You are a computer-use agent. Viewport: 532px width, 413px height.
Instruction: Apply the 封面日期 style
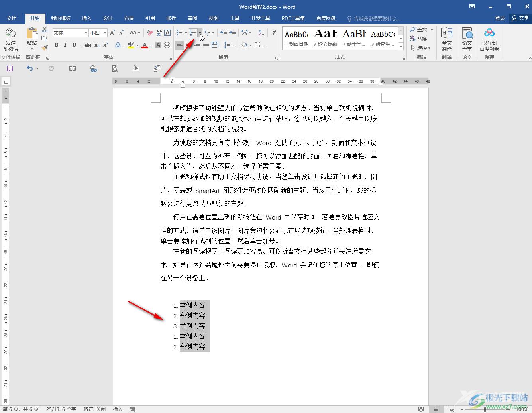(297, 38)
